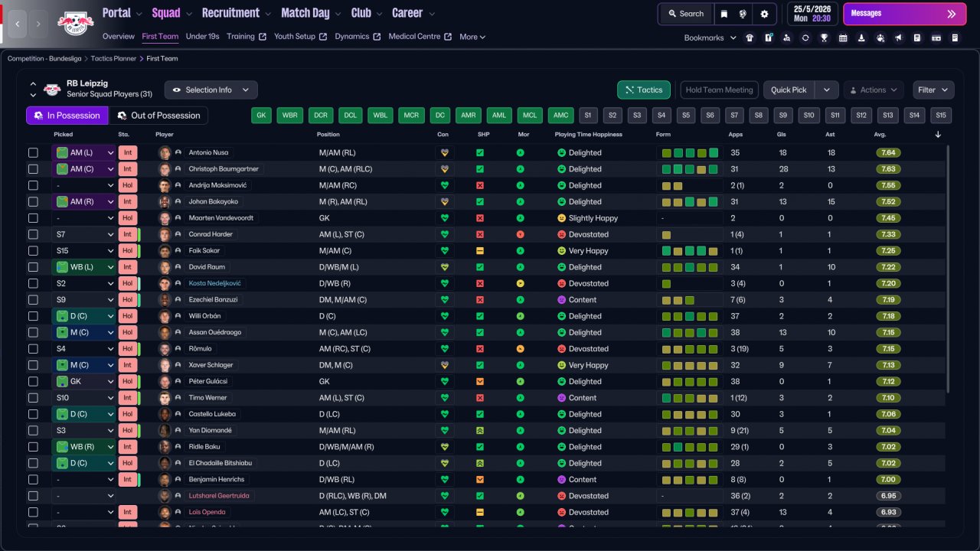980x551 pixels.
Task: Click the megaphone bookmark shortcut icon
Action: (x=899, y=37)
